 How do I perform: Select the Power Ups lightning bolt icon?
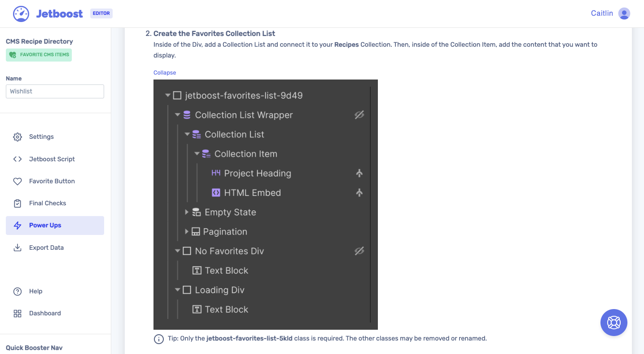[17, 225]
